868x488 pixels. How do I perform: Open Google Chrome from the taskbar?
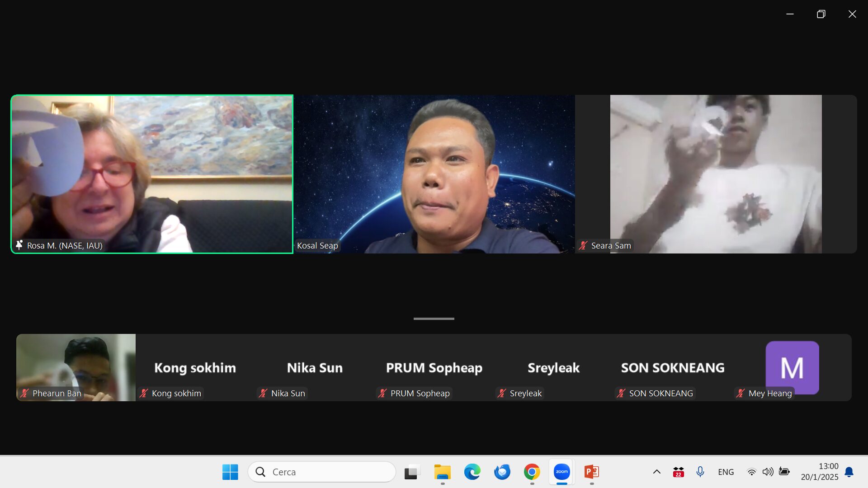click(532, 472)
